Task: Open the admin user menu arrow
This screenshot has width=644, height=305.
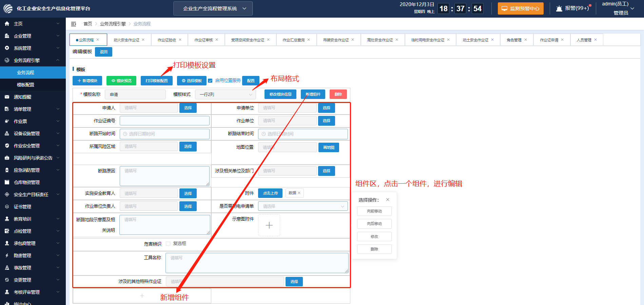Action: [x=632, y=8]
